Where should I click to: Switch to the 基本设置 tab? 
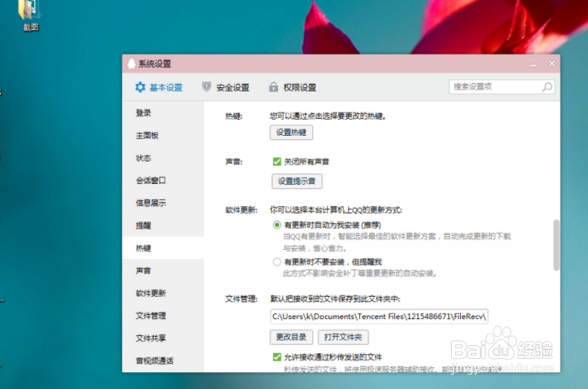coord(159,87)
